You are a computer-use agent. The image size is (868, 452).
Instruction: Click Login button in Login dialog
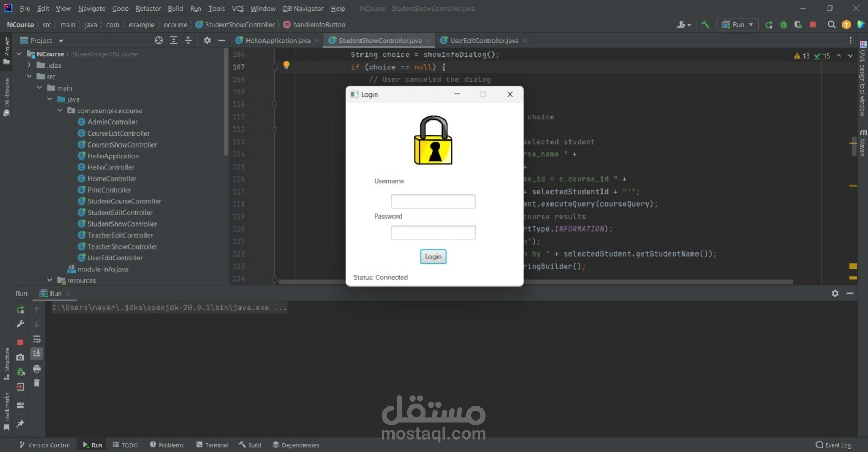tap(433, 257)
